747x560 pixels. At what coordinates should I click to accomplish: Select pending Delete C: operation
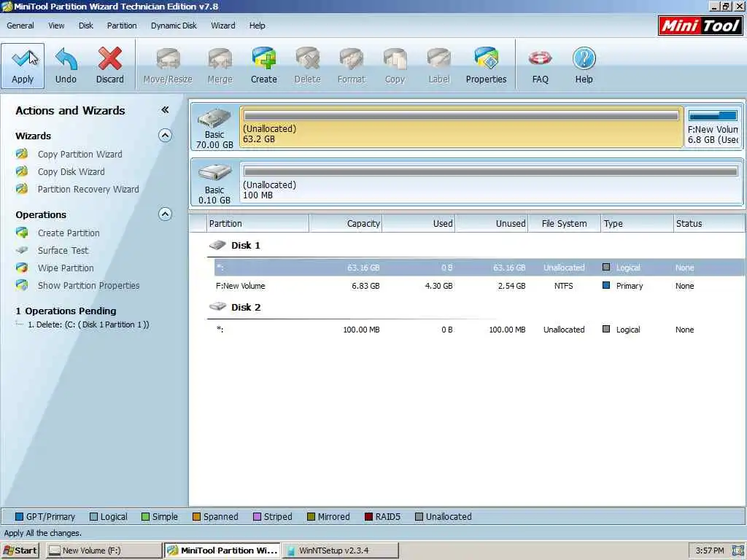tap(88, 324)
